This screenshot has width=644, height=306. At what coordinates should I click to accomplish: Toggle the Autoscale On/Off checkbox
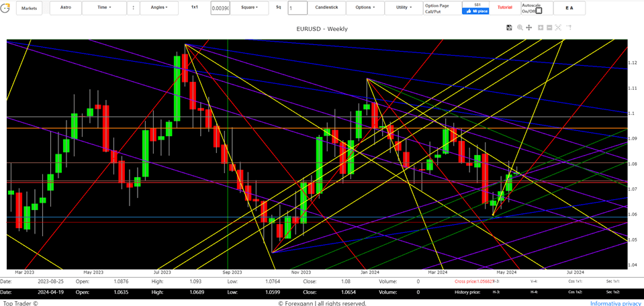pos(538,11)
